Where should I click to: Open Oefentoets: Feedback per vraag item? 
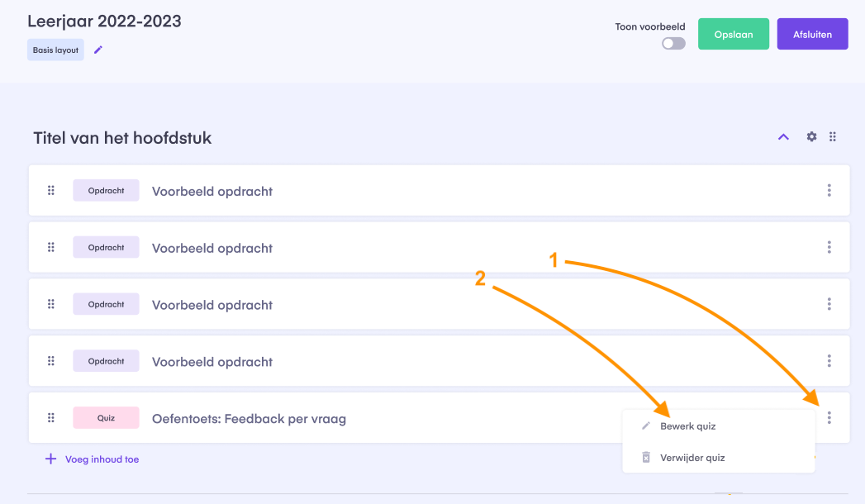click(x=249, y=419)
